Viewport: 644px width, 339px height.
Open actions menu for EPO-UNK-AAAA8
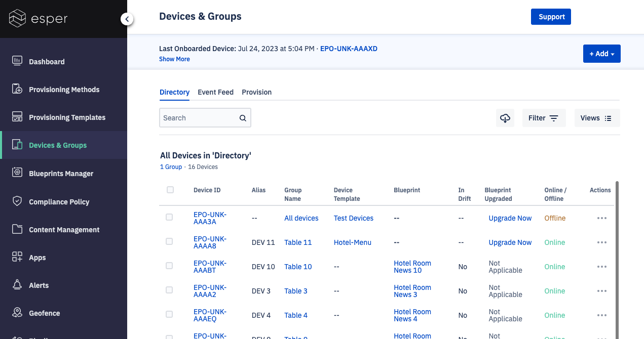(x=602, y=242)
